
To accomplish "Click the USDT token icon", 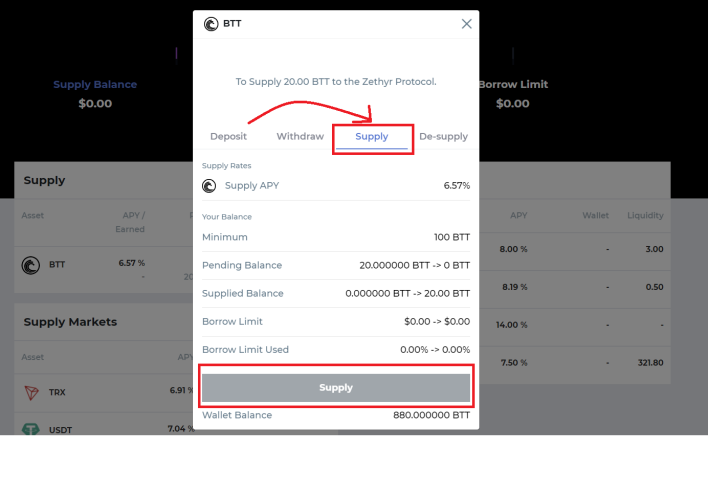I will click(30, 429).
